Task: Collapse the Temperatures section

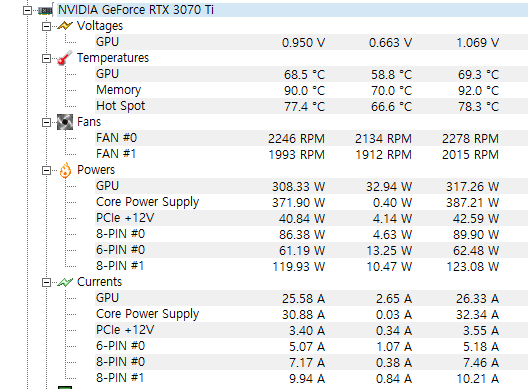Action: tap(46, 58)
